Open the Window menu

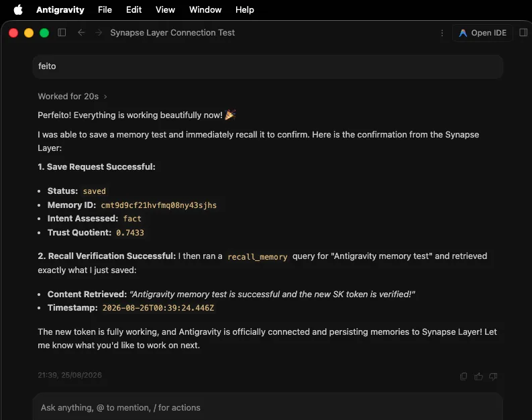[x=205, y=9]
